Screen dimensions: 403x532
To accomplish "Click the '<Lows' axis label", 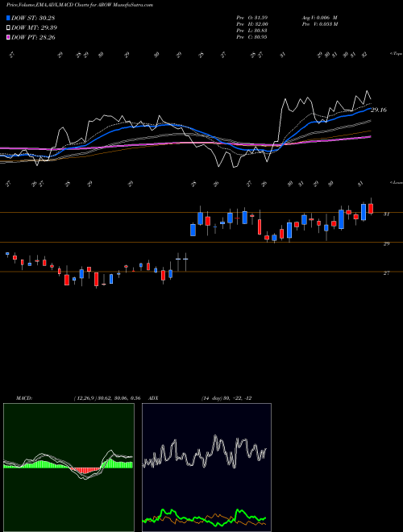I will pyautogui.click(x=396, y=183).
